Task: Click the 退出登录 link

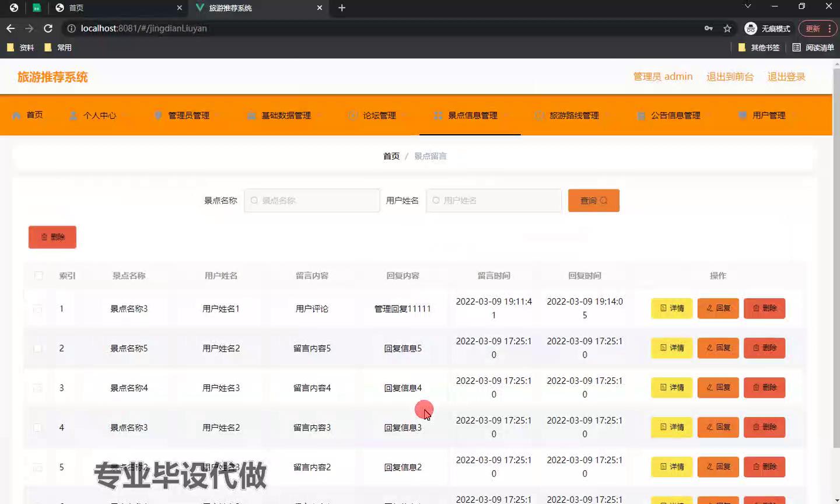Action: coord(786,77)
